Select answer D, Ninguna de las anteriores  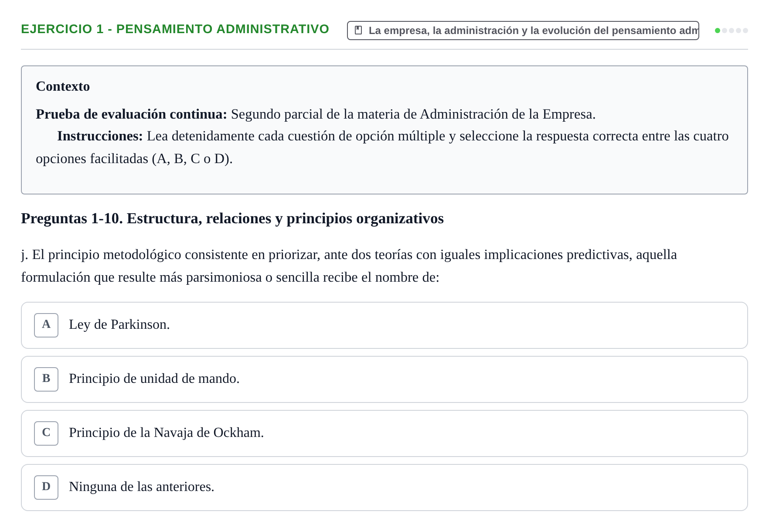[384, 488]
